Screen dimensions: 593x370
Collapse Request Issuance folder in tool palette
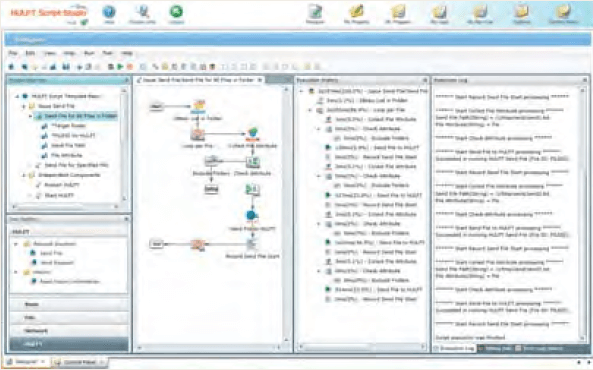click(x=16, y=244)
